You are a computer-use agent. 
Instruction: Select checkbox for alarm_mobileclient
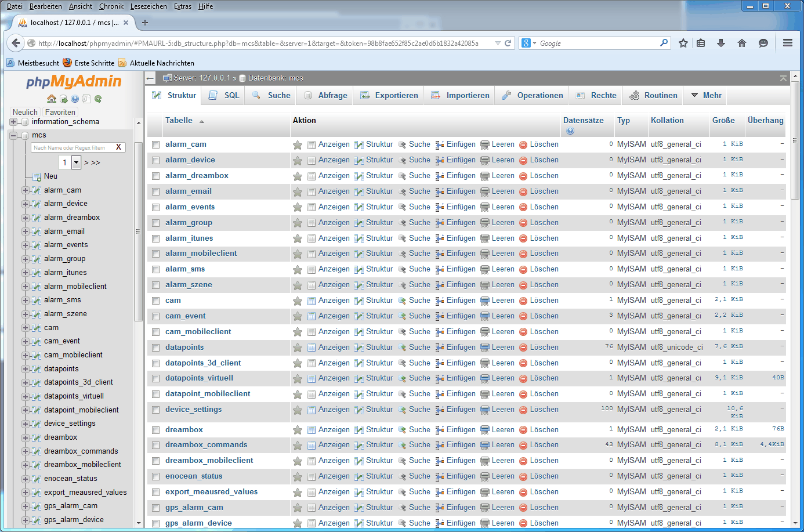pos(155,254)
